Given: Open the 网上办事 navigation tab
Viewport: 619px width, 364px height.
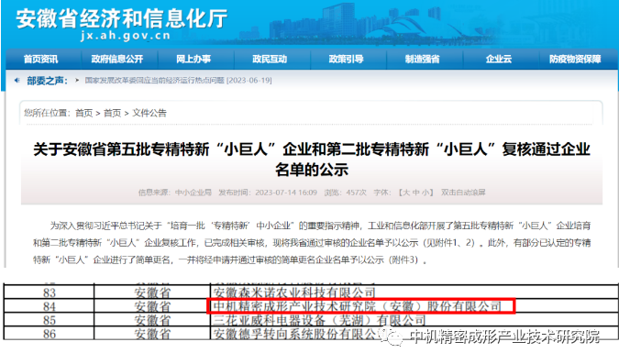Looking at the screenshot, I should pos(193,60).
